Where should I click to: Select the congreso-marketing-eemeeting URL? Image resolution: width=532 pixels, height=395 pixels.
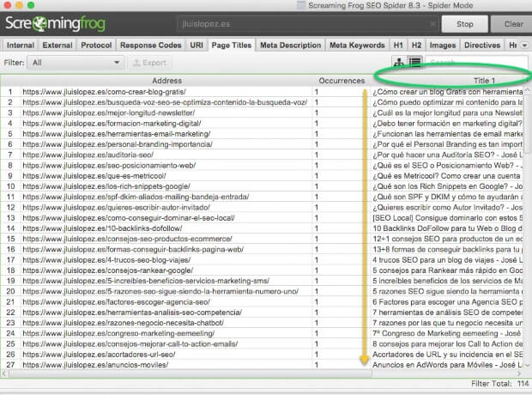[x=118, y=333]
